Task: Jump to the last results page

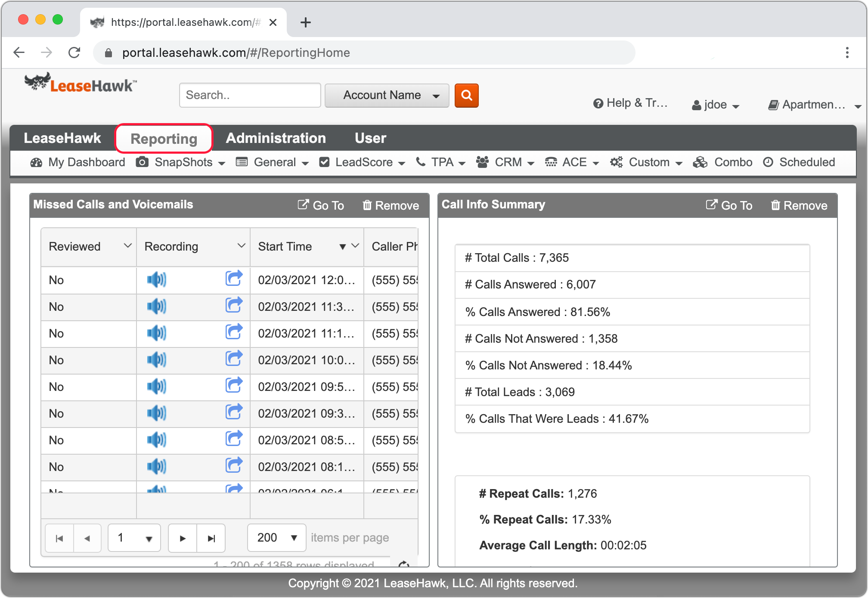Action: click(x=211, y=538)
